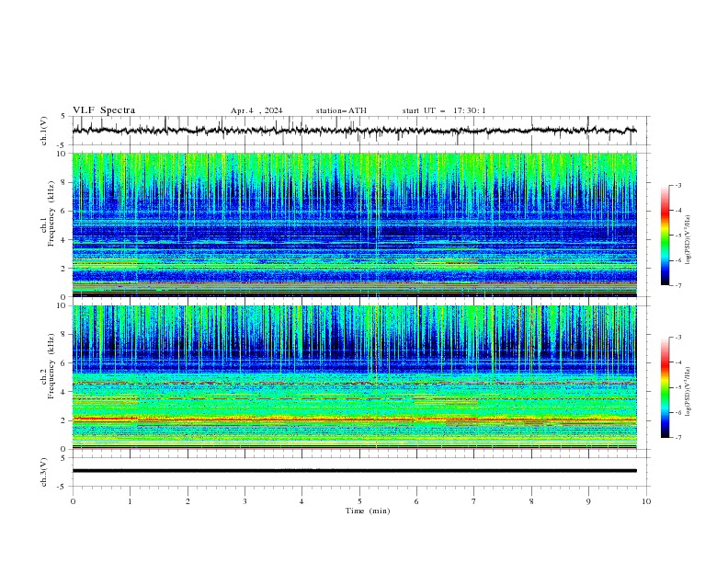Click time axis tick label "3"
Image resolution: width=728 pixels, height=563 pixels.
click(245, 501)
